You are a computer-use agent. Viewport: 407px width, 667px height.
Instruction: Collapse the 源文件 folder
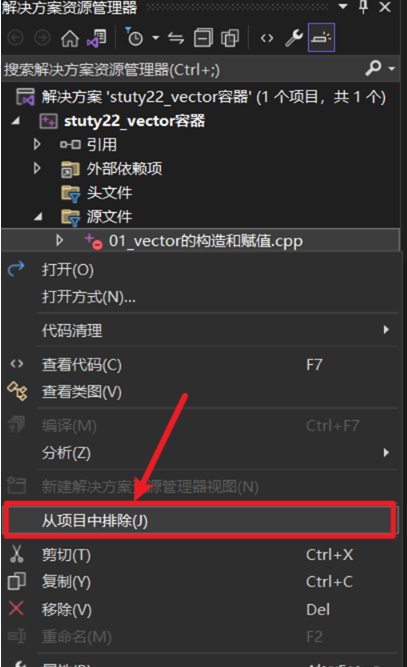pos(38,217)
